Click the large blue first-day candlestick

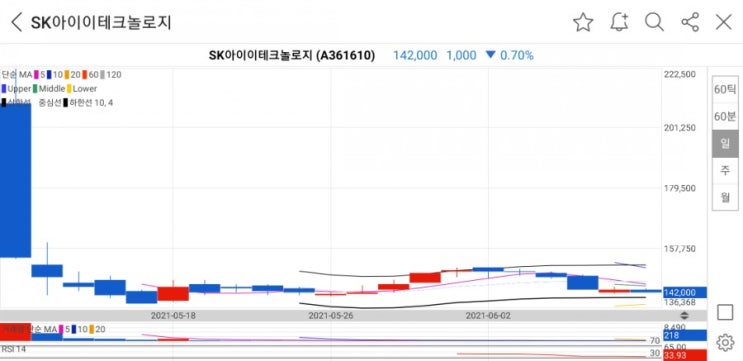(x=15, y=180)
